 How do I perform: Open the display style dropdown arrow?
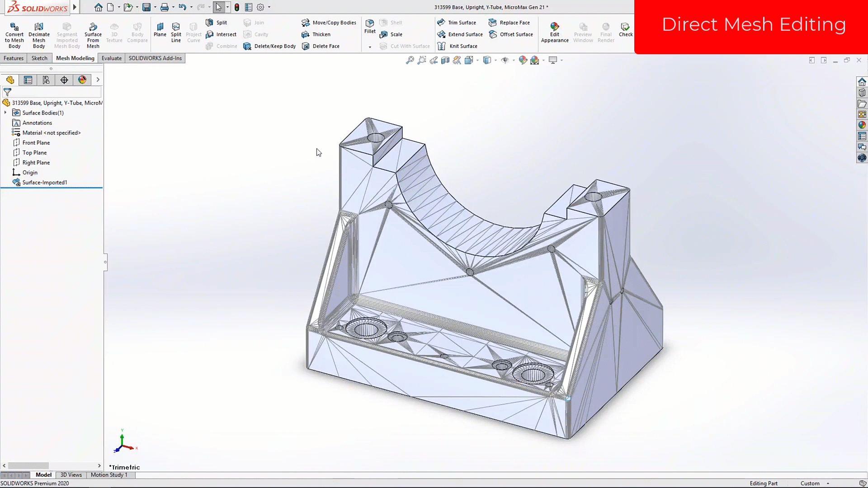point(495,60)
